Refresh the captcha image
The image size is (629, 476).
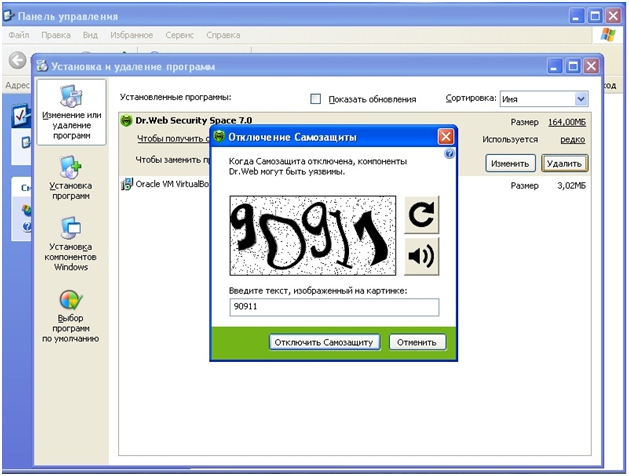pyautogui.click(x=422, y=215)
